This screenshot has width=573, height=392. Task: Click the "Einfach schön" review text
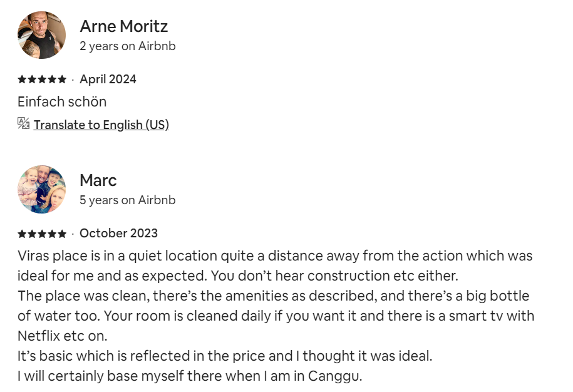(62, 101)
